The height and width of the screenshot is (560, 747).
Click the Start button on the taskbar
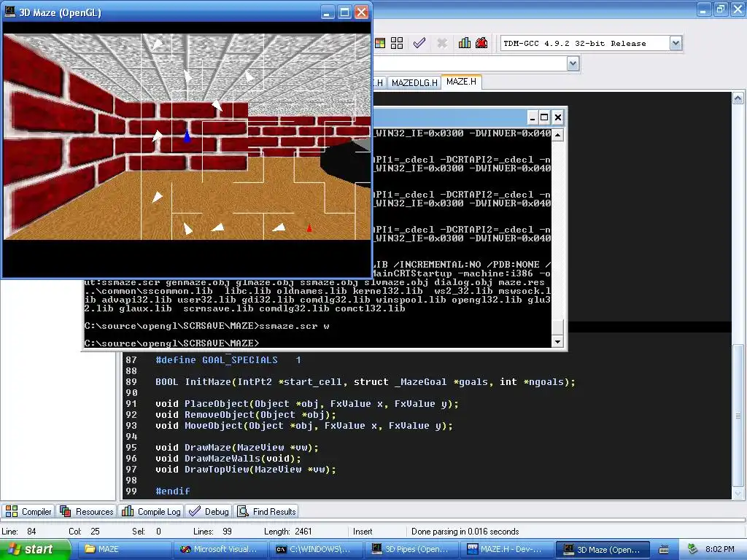point(34,549)
